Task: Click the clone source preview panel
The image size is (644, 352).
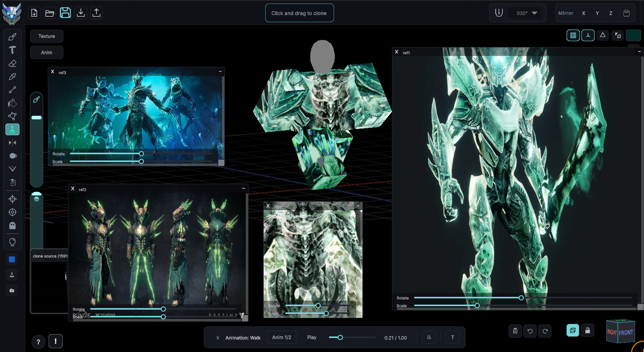Action: (49, 281)
